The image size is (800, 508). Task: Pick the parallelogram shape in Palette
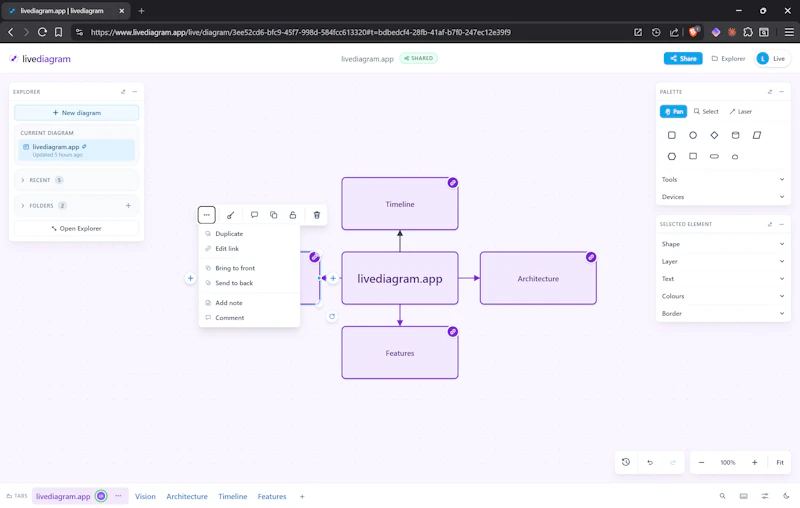click(x=757, y=135)
